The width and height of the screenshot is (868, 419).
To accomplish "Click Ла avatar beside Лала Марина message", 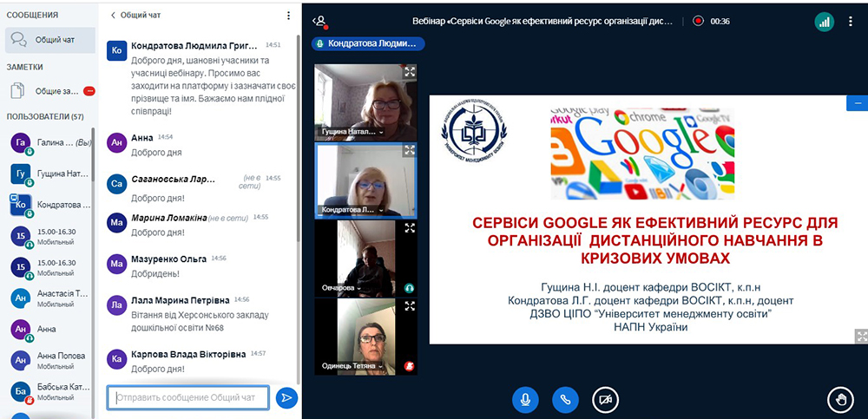I will coord(117,305).
